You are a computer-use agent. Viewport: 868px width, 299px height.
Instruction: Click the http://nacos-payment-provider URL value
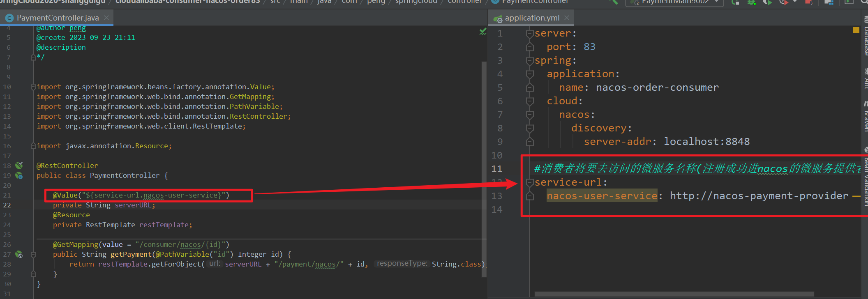pos(759,196)
